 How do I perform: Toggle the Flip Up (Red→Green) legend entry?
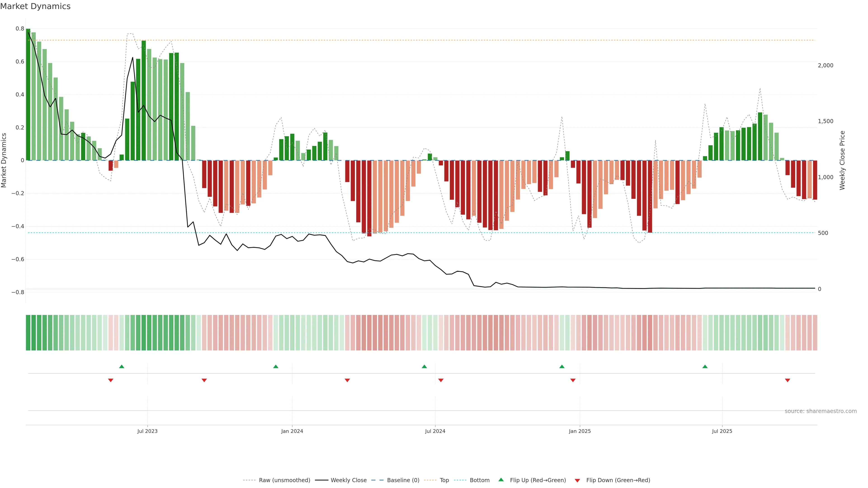[538, 480]
